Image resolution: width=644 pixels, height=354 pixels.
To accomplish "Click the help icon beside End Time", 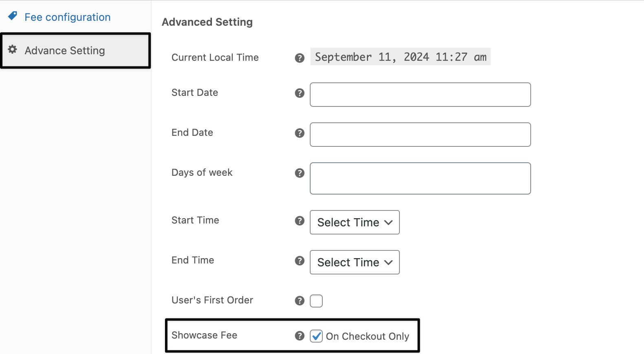I will (299, 261).
